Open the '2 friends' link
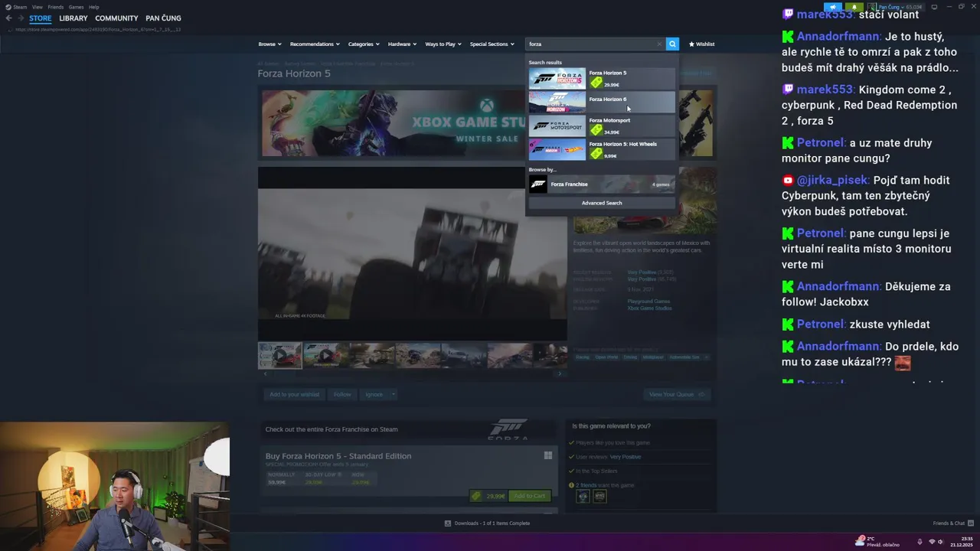This screenshot has height=551, width=980. coord(588,485)
